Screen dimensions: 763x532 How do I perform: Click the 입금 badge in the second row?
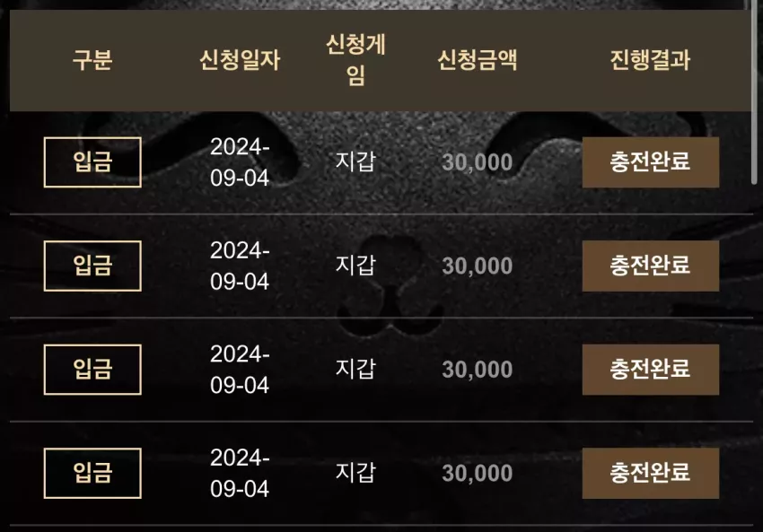92,266
